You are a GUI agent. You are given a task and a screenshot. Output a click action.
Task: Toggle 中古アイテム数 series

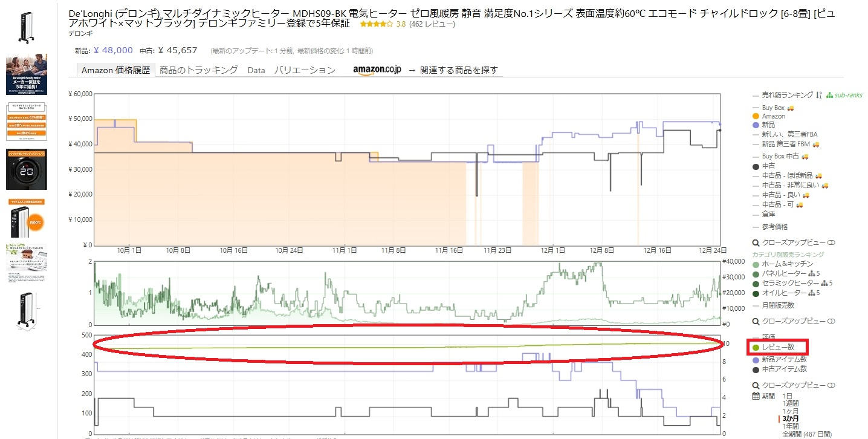pos(779,369)
